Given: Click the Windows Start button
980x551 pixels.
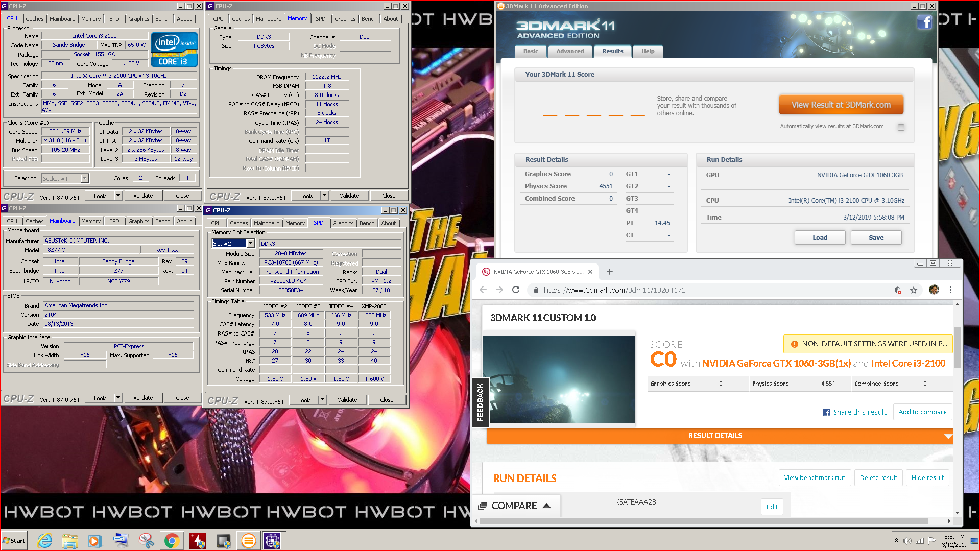Looking at the screenshot, I should pyautogui.click(x=14, y=541).
